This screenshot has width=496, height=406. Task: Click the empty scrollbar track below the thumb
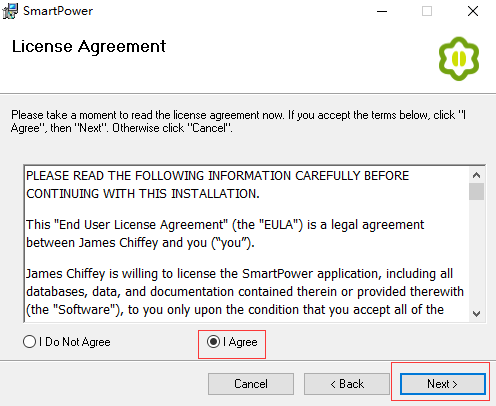476,253
